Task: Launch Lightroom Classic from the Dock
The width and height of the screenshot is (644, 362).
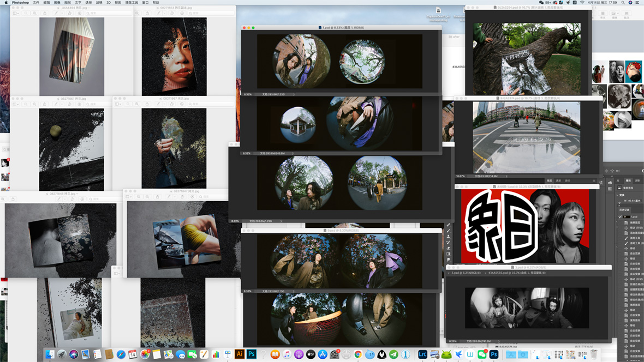Action: [x=422, y=354]
